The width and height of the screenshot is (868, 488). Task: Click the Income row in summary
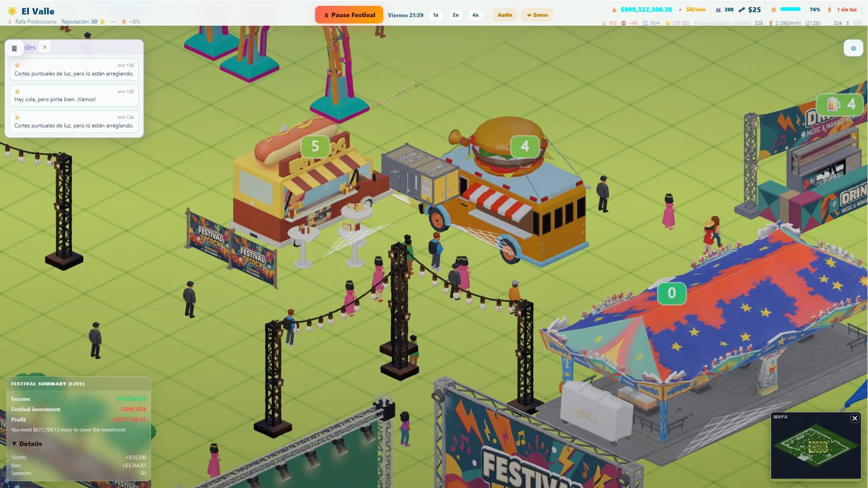click(x=78, y=399)
